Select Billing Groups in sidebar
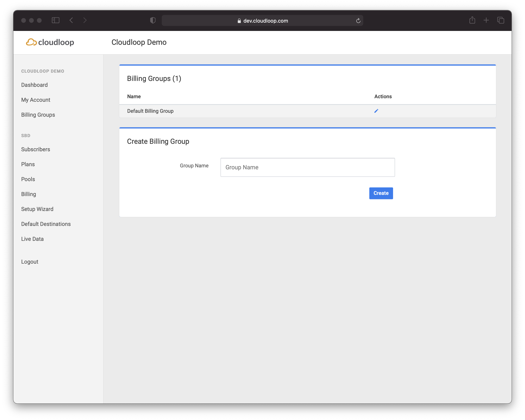The image size is (525, 420). [x=38, y=115]
